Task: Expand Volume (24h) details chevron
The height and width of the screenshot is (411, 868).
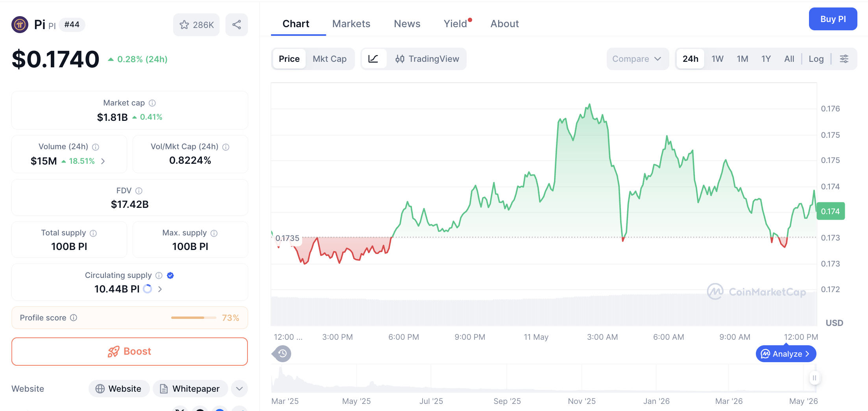Action: coord(103,161)
